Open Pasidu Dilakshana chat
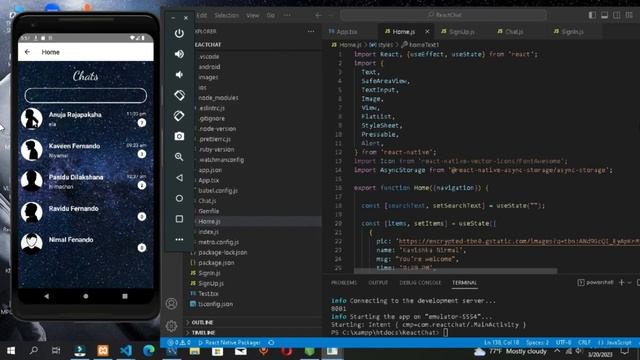 point(86,181)
